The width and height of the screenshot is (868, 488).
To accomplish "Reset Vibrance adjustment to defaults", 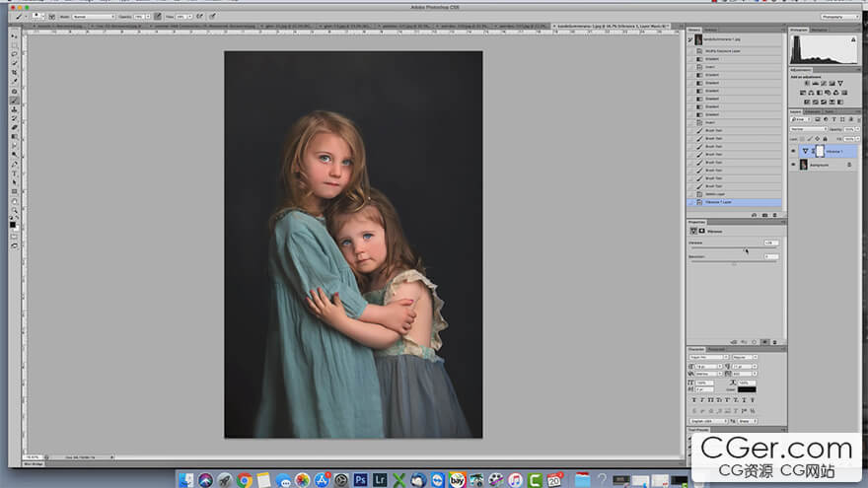I will click(754, 342).
